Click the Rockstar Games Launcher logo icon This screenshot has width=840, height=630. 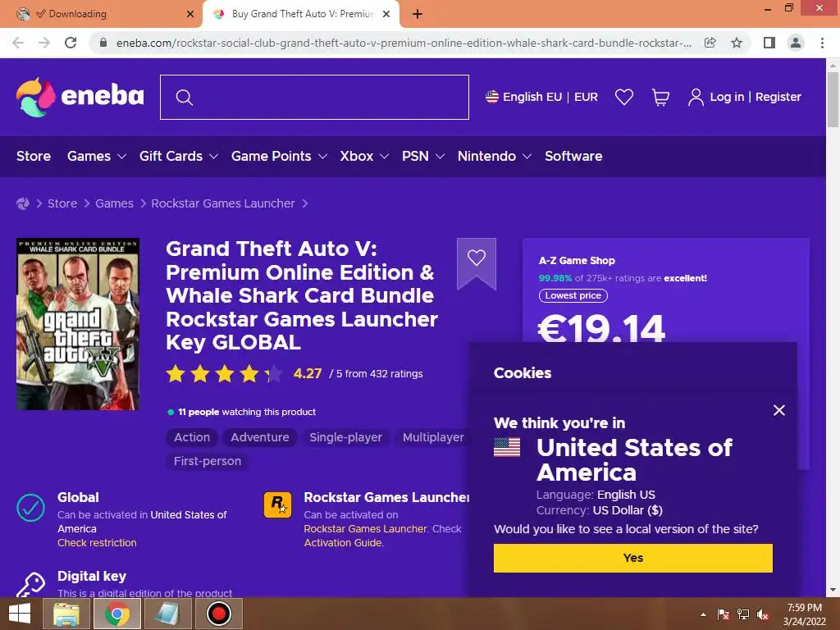coord(277,504)
